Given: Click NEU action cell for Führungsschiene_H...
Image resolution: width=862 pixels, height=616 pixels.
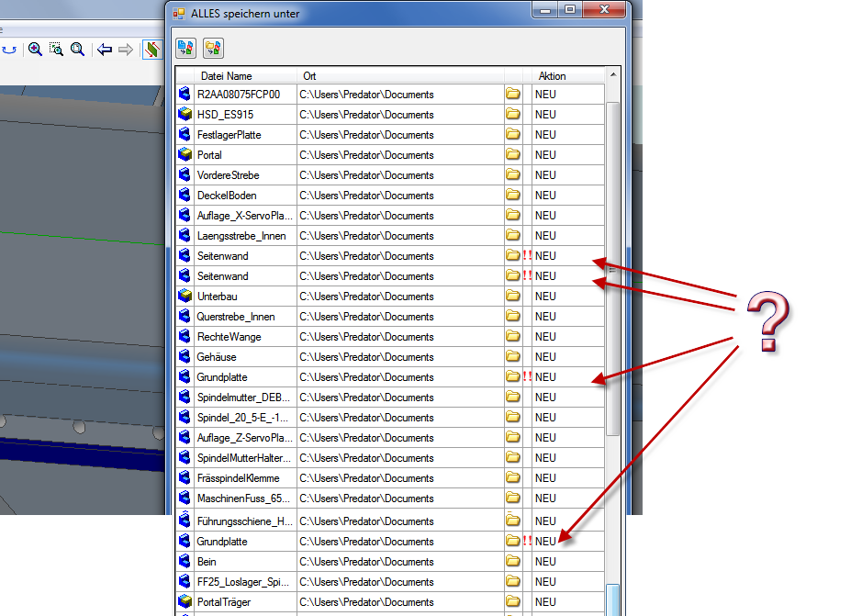Looking at the screenshot, I should click(568, 521).
